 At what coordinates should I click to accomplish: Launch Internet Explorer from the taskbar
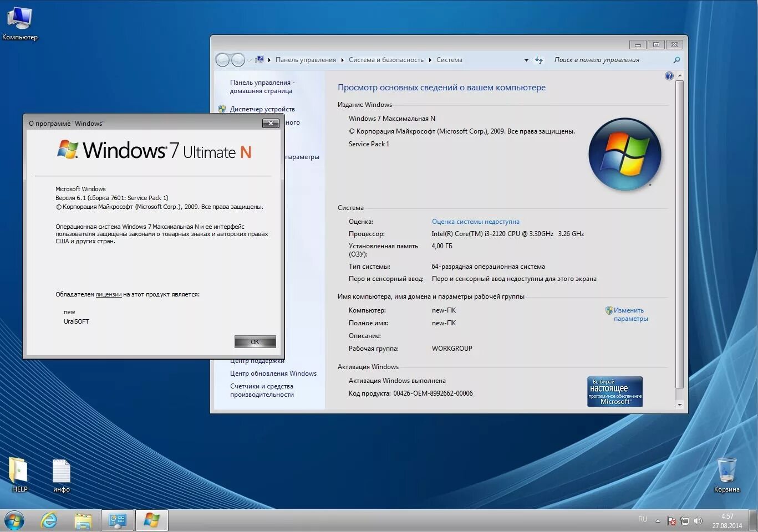49,520
